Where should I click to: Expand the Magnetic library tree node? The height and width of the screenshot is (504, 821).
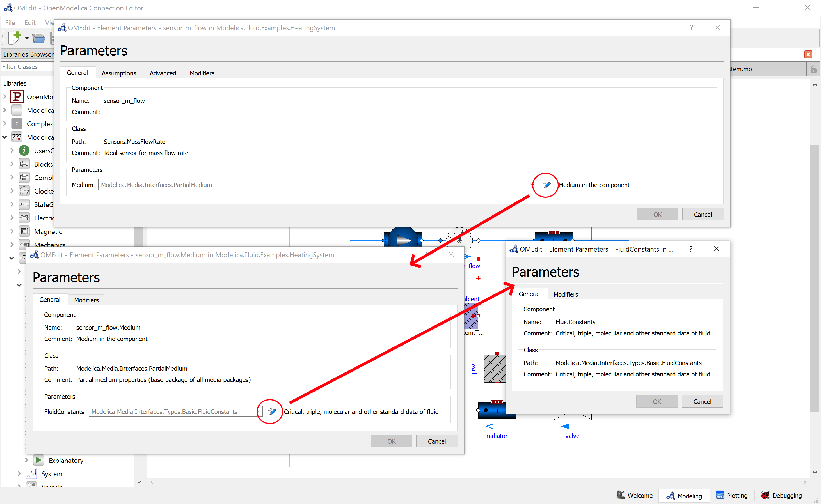[12, 231]
